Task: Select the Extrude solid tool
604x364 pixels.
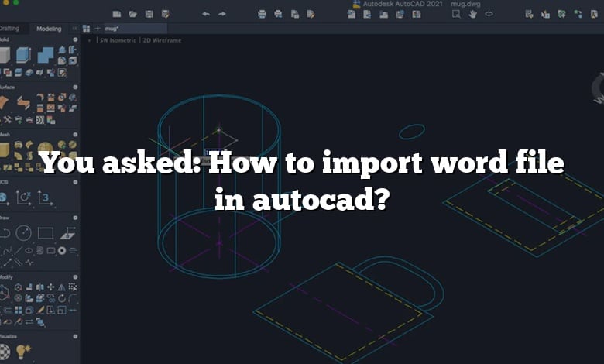Action: [x=23, y=55]
